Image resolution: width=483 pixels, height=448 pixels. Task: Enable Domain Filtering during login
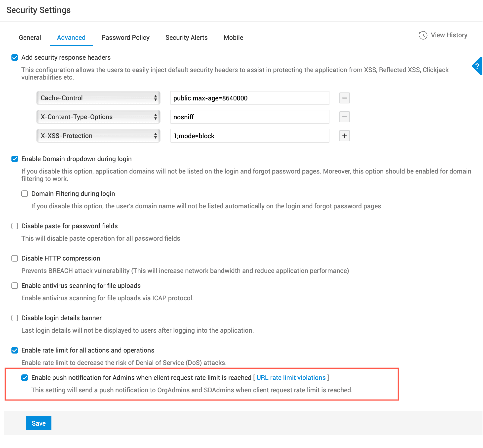(25, 194)
